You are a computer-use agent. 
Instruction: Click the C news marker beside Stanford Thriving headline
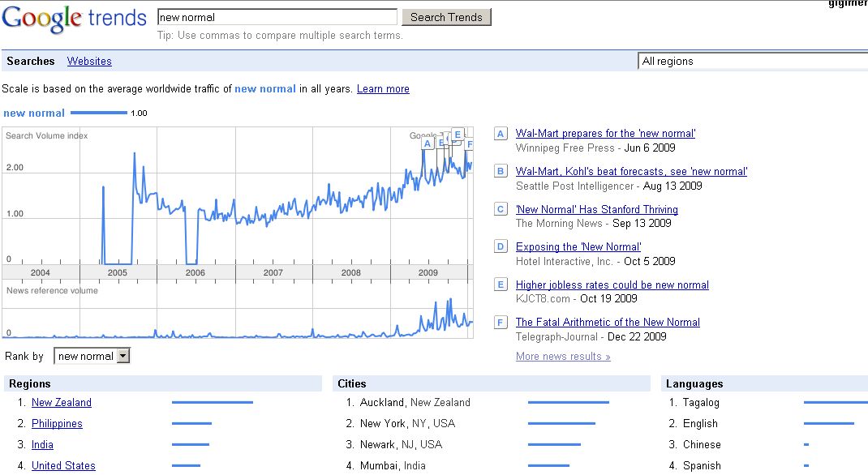coord(501,209)
